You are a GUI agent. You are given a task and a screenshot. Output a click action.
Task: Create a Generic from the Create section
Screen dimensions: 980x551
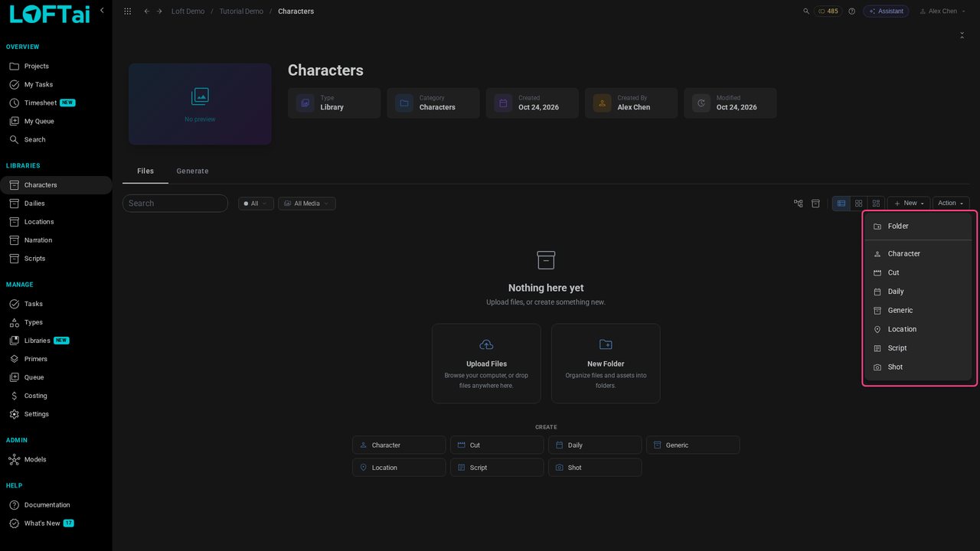click(693, 445)
